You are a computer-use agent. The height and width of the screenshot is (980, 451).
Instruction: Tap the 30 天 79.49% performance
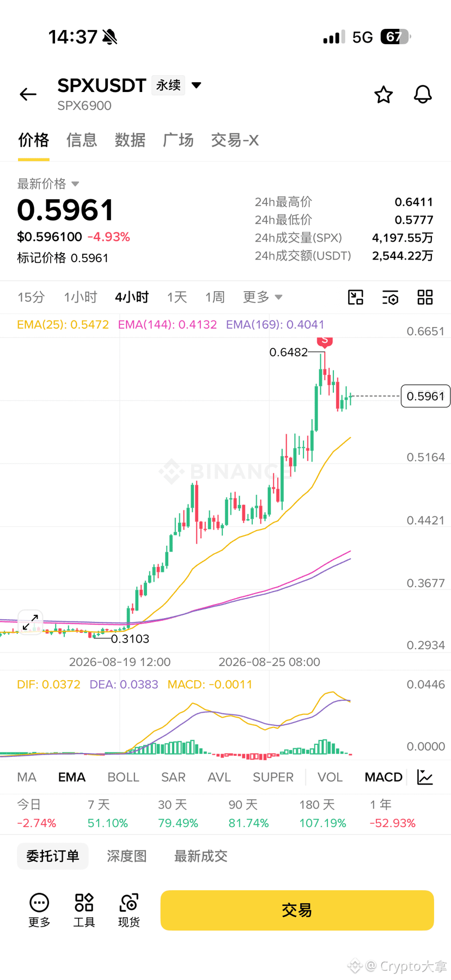point(178,813)
